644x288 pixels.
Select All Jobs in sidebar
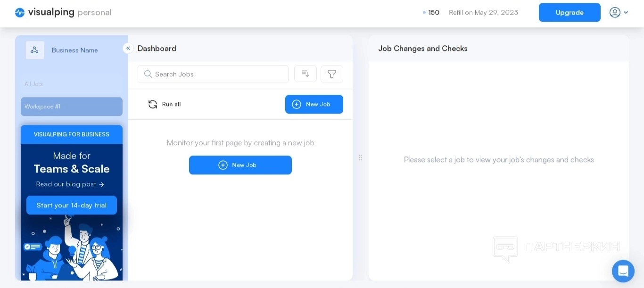coord(34,84)
